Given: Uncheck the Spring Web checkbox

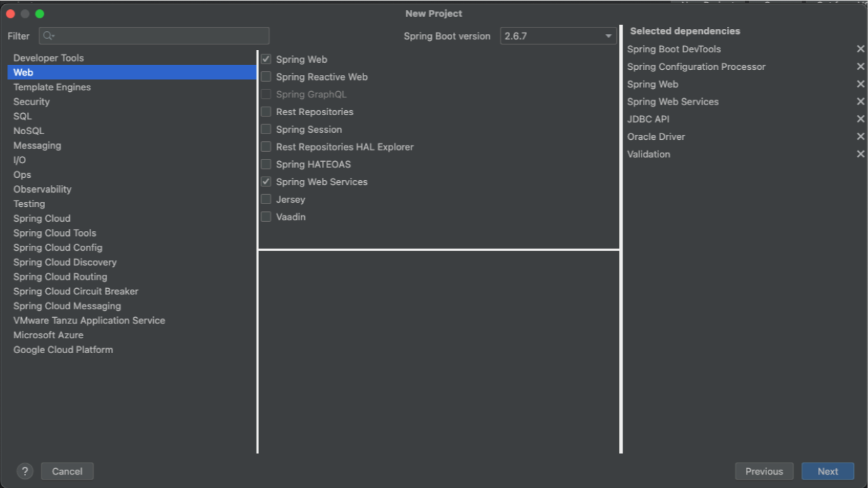Looking at the screenshot, I should tap(266, 59).
